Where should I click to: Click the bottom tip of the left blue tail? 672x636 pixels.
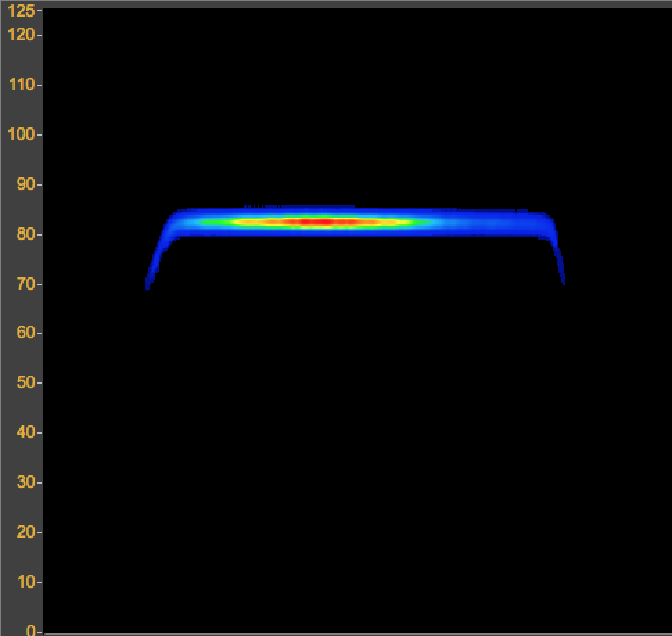point(148,286)
